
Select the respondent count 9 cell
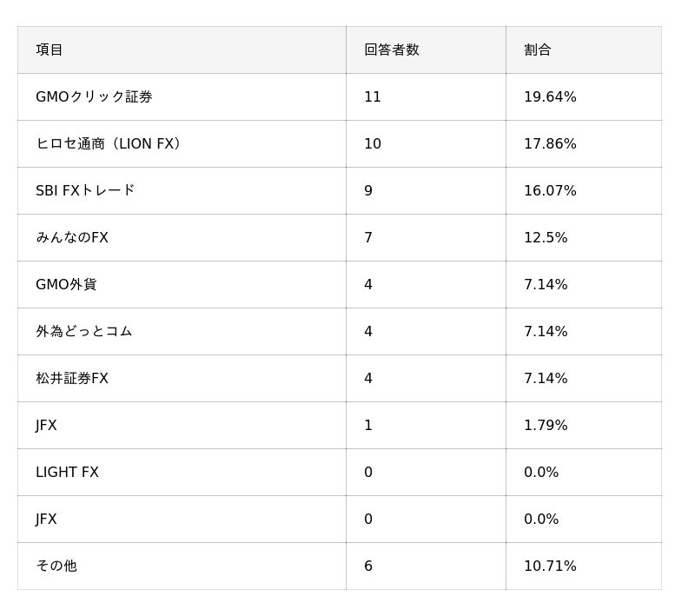368,190
